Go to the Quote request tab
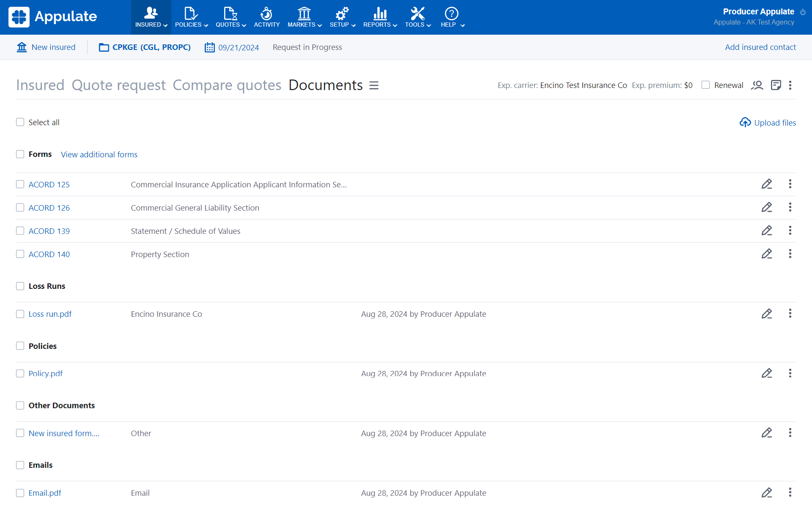812x510 pixels. point(118,85)
